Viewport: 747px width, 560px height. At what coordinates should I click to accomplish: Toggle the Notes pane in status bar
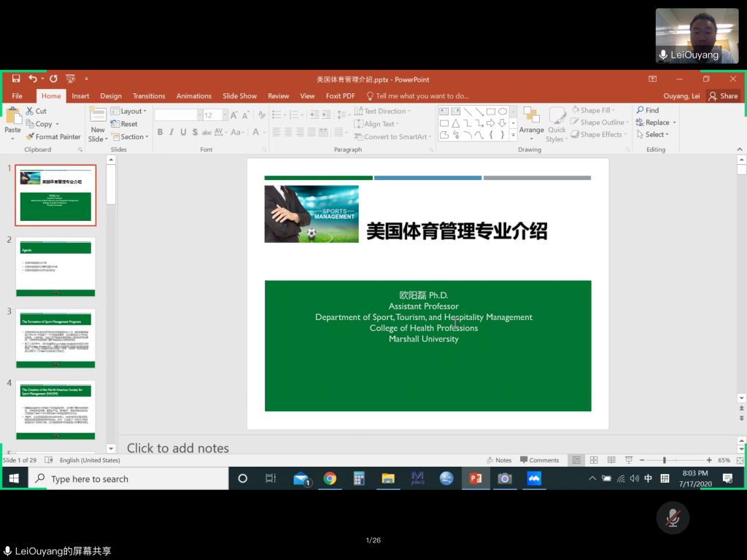pos(499,460)
